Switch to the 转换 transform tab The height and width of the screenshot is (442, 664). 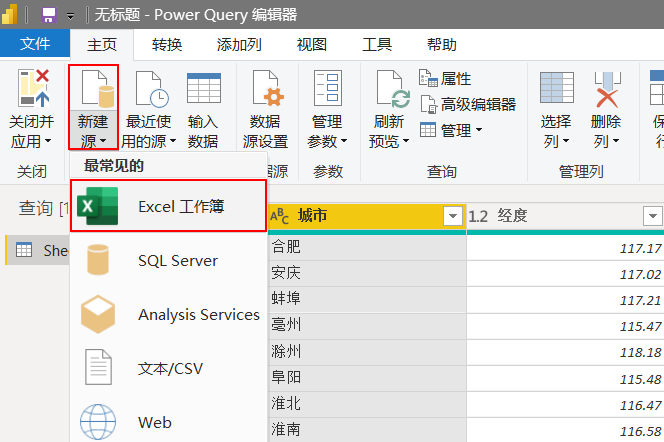coord(167,44)
